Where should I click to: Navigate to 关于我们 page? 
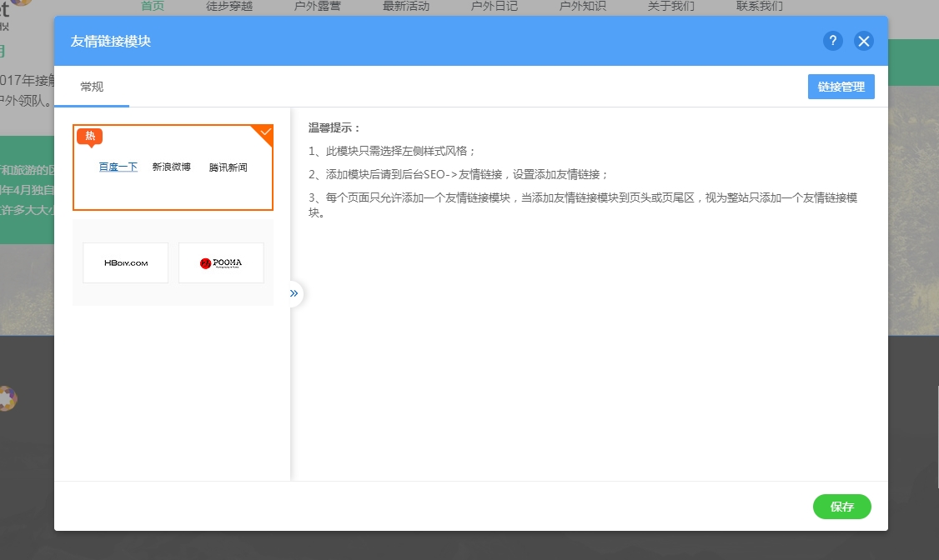671,7
